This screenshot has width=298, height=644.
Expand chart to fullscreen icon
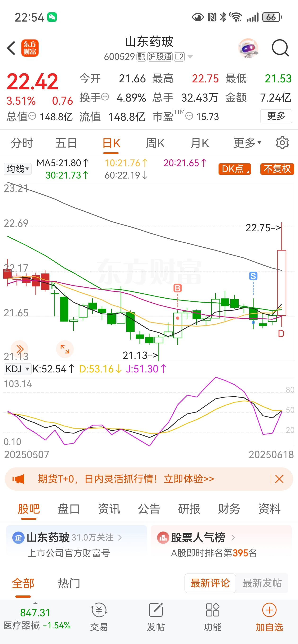[65, 349]
